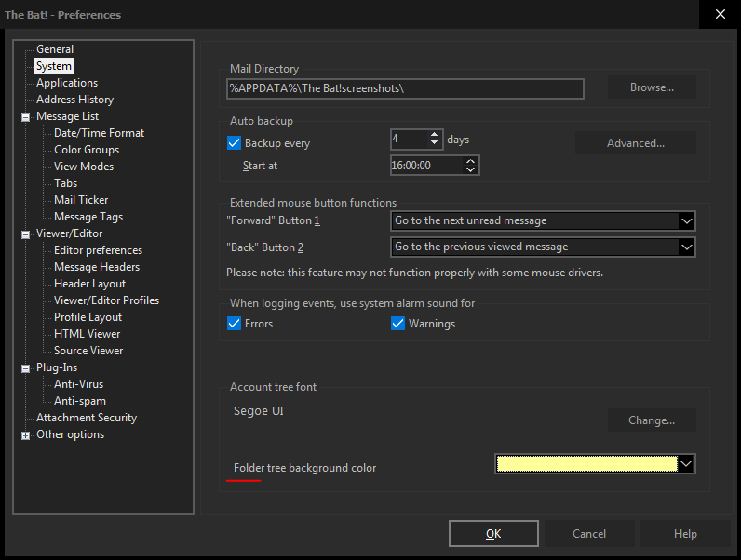Toggle the Warnings alarm checkbox
Image resolution: width=741 pixels, height=560 pixels.
pos(397,324)
